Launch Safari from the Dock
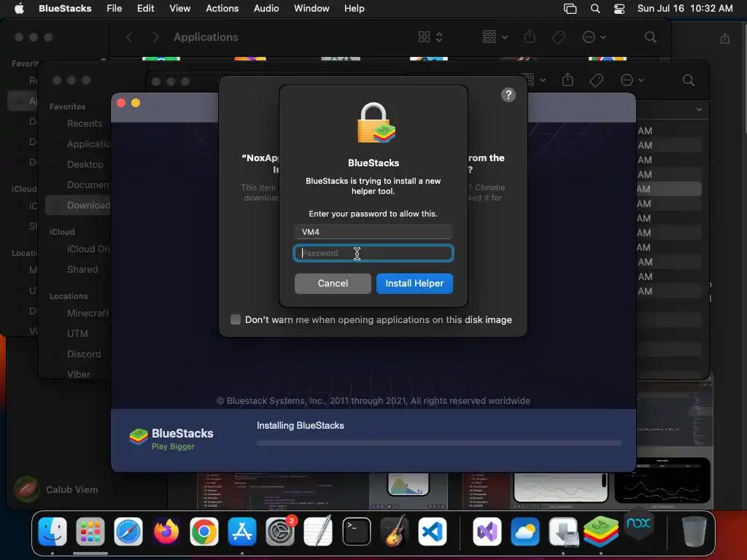The width and height of the screenshot is (747, 560). tap(128, 532)
